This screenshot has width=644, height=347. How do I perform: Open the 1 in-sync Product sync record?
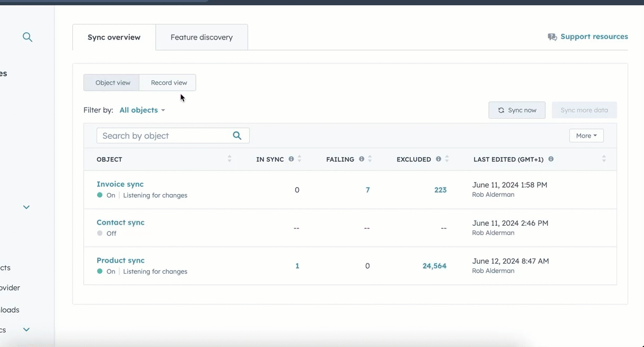point(297,266)
